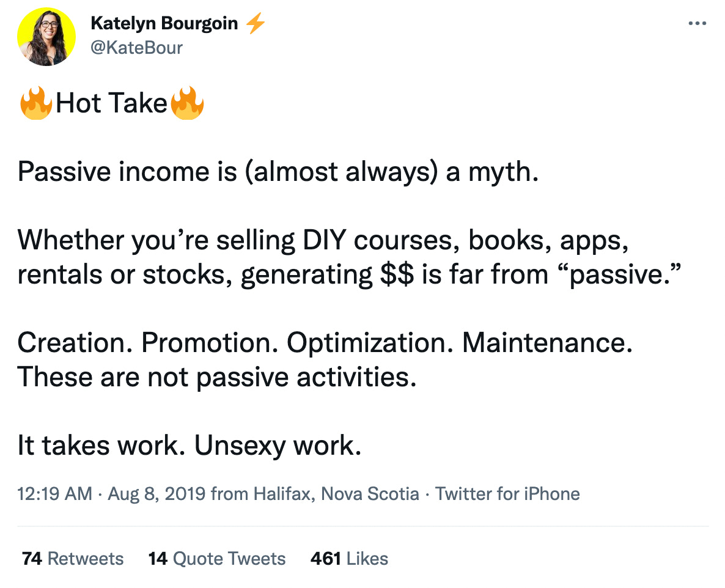The width and height of the screenshot is (725, 588).
Task: Click the 'Creation. Promotion. Optimization. Maintenance.' line
Action: [325, 343]
